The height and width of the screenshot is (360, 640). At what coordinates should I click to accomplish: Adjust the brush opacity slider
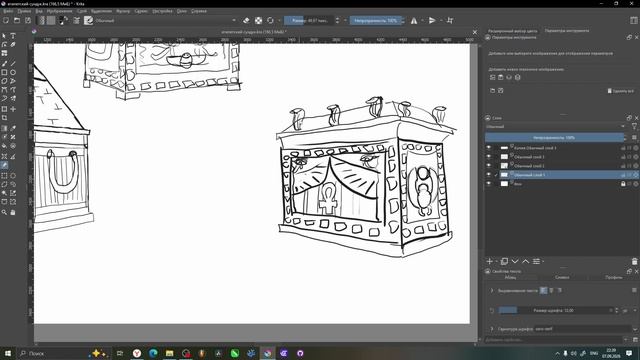pyautogui.click(x=376, y=20)
